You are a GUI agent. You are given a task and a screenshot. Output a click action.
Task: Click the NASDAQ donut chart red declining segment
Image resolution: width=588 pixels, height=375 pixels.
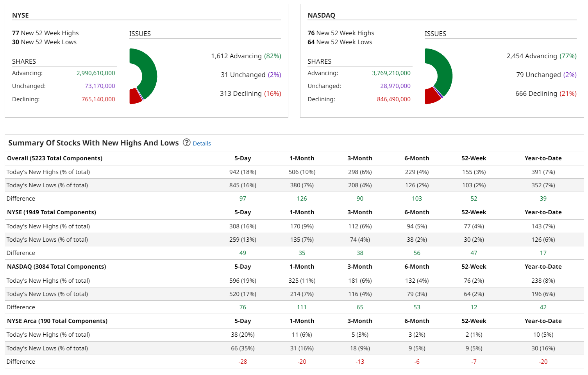point(431,96)
